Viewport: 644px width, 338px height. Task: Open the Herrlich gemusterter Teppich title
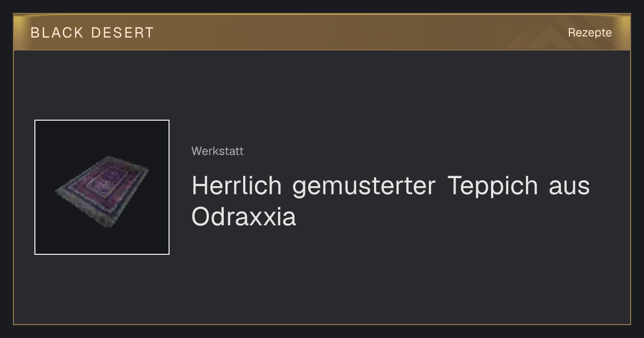[391, 201]
